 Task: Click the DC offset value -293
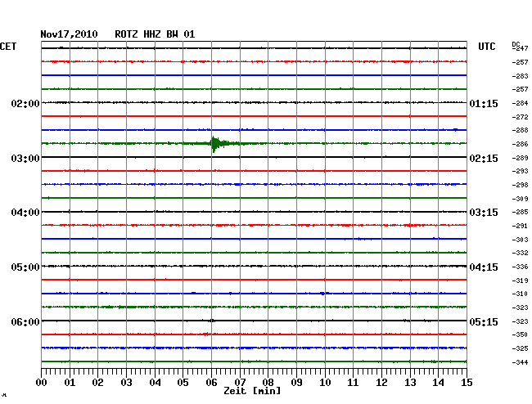point(520,171)
